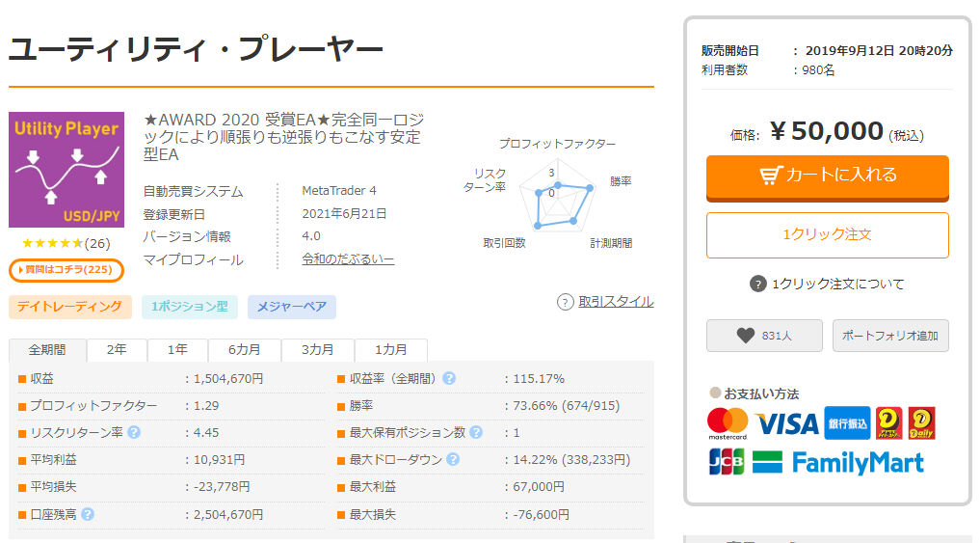The image size is (980, 543).
Task: Add to favorites with heart button
Action: (764, 336)
